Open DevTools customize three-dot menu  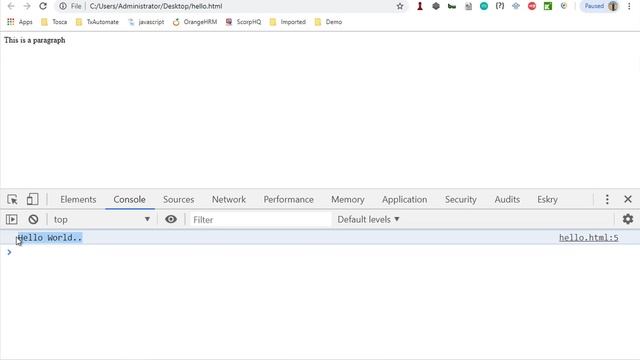pyautogui.click(x=607, y=199)
